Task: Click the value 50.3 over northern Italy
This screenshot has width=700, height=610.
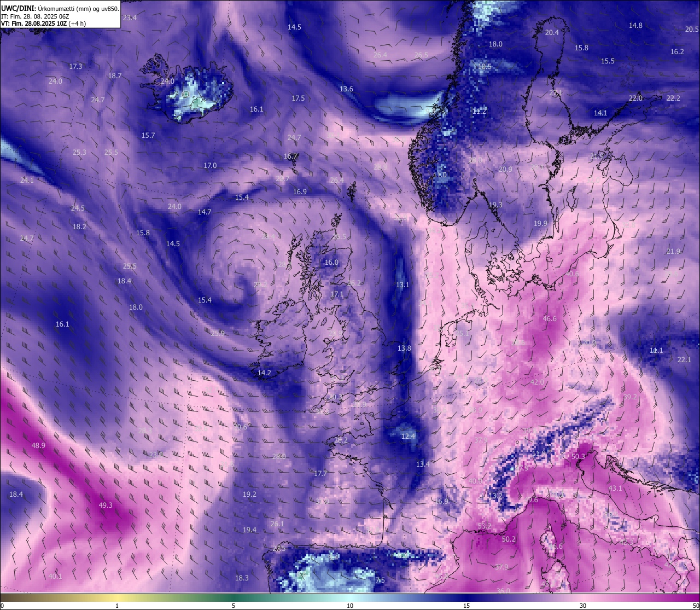Action: [x=578, y=456]
